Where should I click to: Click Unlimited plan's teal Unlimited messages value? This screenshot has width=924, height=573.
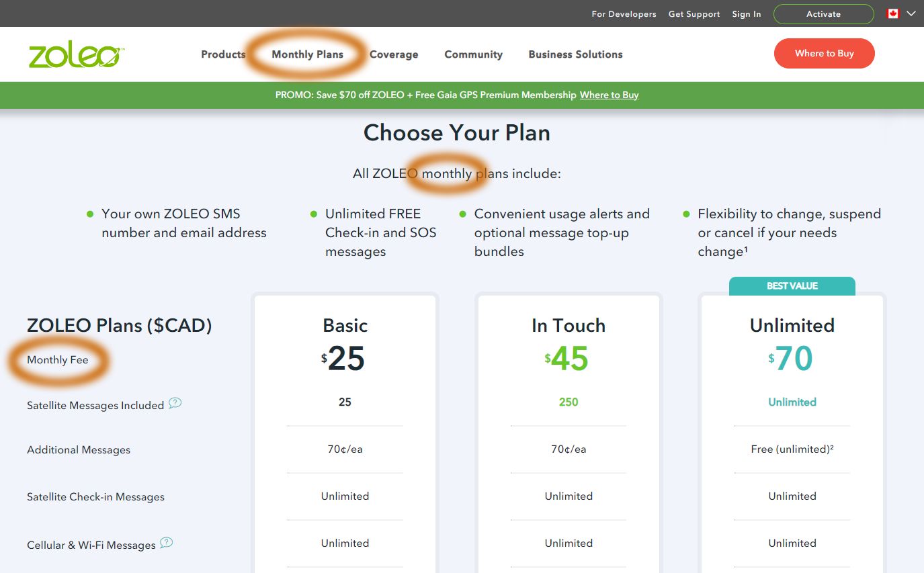[x=792, y=402]
